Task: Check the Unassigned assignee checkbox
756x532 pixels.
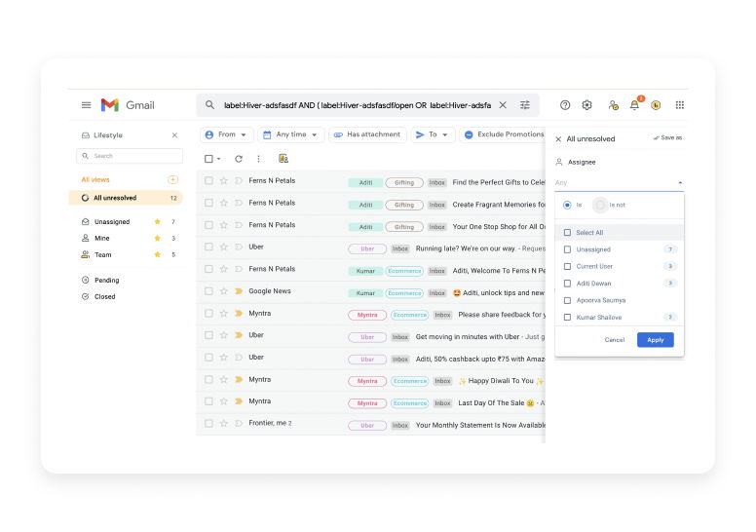Action: (568, 249)
